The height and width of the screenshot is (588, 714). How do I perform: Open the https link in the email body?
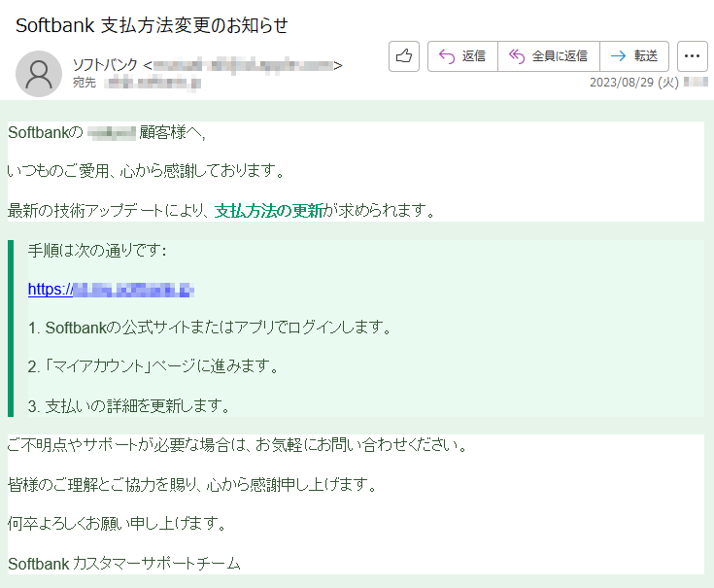(111, 290)
